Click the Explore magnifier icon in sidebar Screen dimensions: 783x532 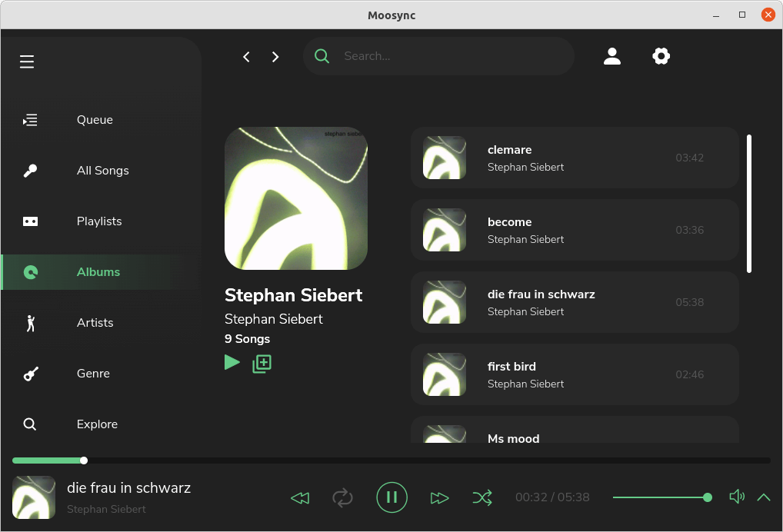30,424
